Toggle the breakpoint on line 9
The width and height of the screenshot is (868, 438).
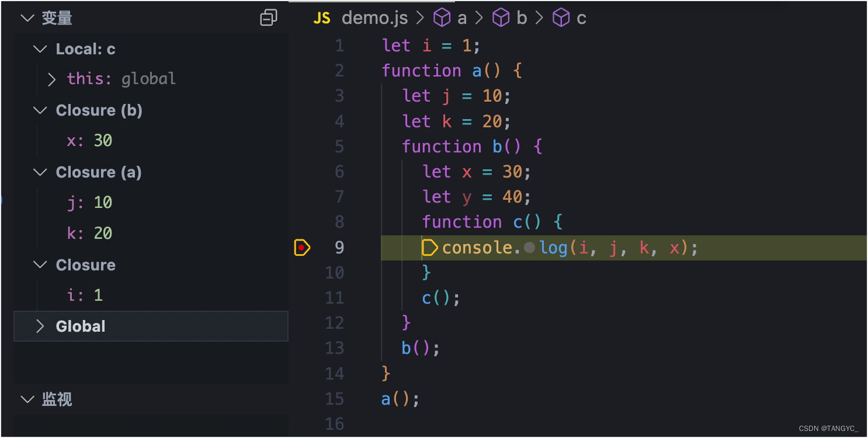coord(302,248)
